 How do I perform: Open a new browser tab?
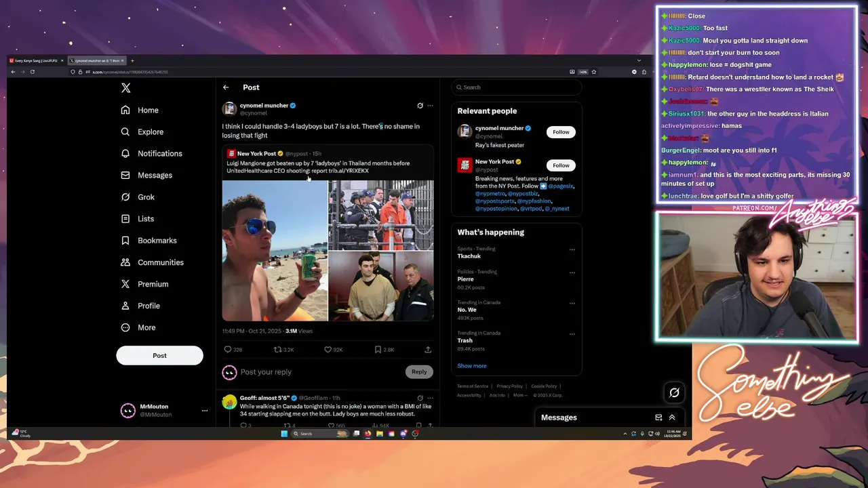pyautogui.click(x=132, y=61)
